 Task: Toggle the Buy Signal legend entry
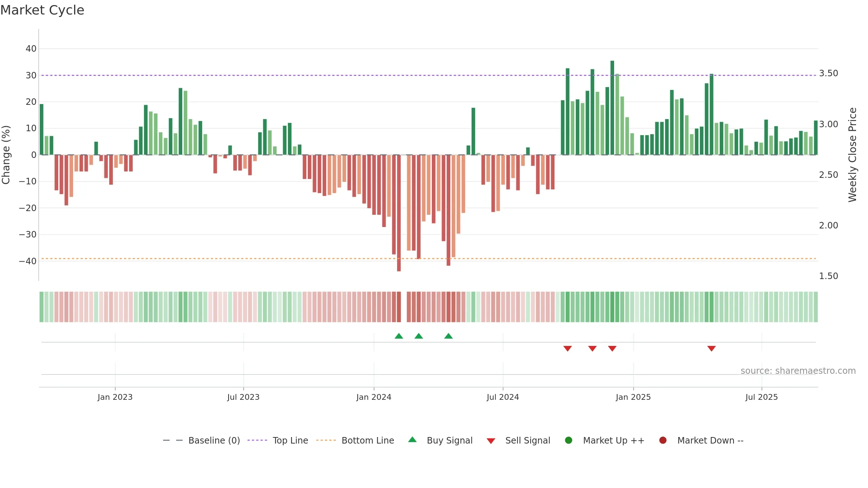440,440
